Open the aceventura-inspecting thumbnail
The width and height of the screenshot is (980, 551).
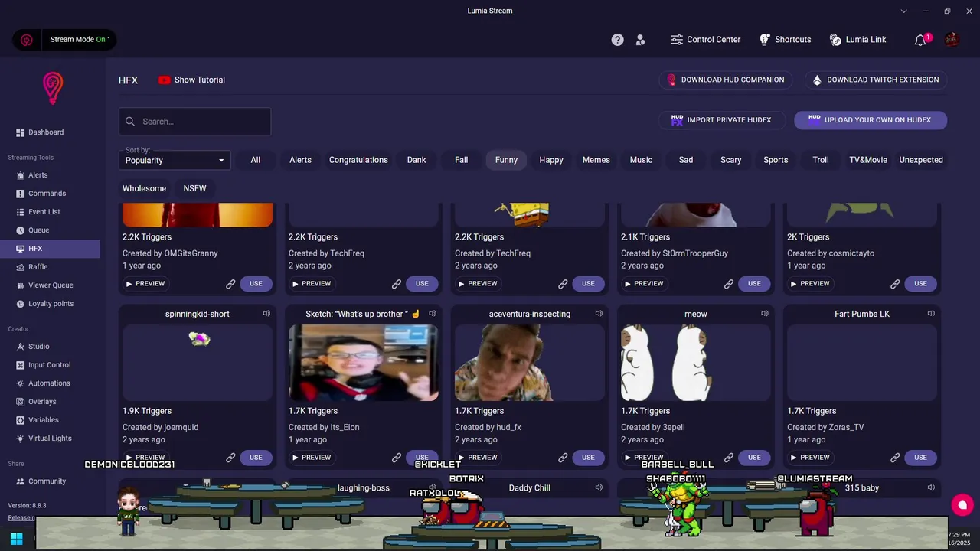(x=529, y=363)
